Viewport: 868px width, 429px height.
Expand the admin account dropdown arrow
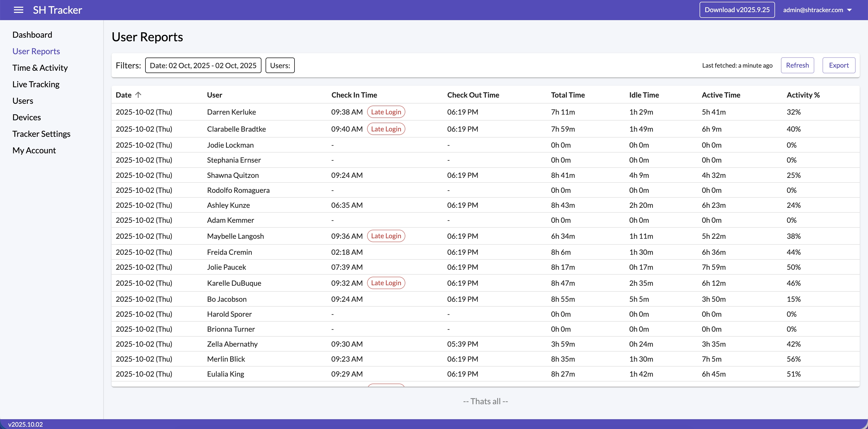coord(849,10)
